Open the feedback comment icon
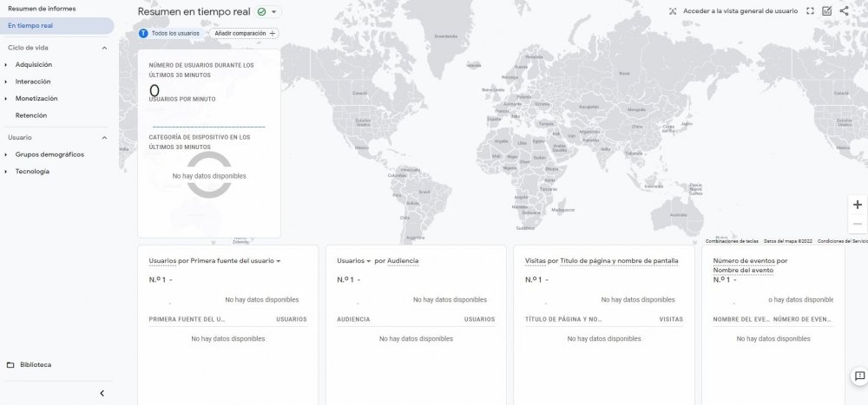 [859, 376]
